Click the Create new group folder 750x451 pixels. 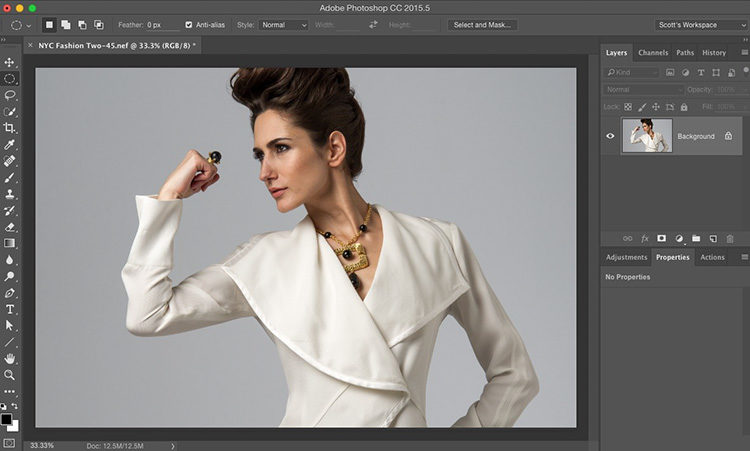click(x=696, y=238)
